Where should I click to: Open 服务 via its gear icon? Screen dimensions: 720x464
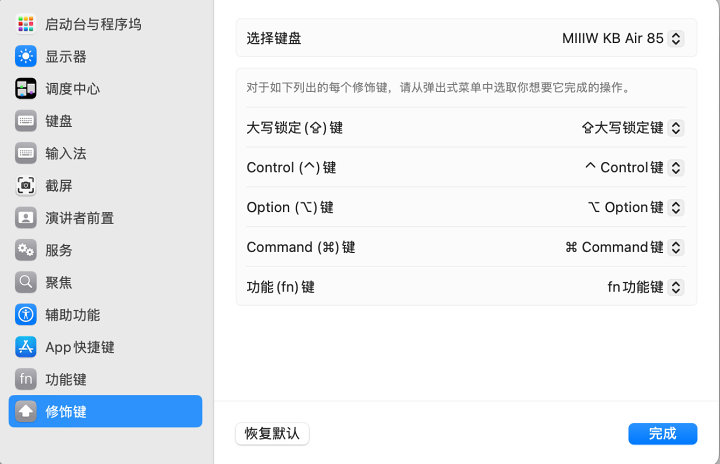tap(26, 250)
